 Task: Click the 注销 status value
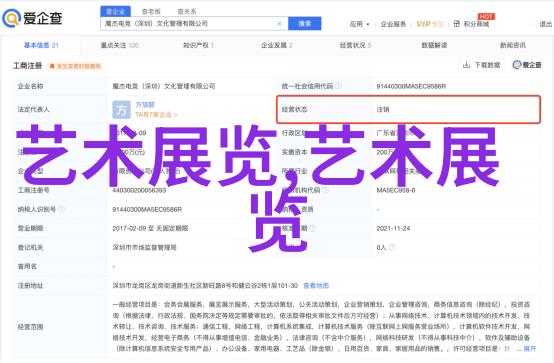(383, 110)
